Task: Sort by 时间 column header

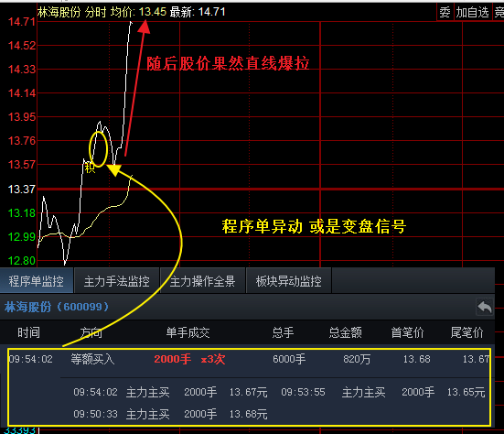Action: (x=29, y=332)
